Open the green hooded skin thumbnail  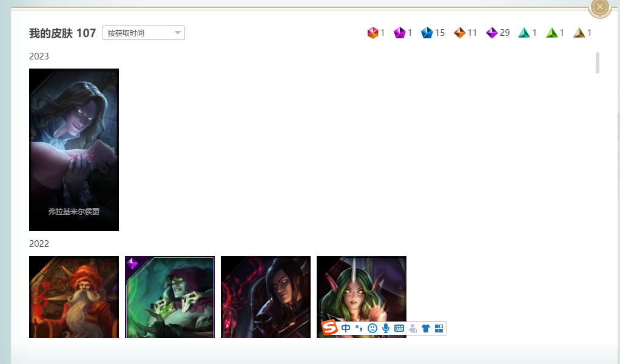[170, 297]
